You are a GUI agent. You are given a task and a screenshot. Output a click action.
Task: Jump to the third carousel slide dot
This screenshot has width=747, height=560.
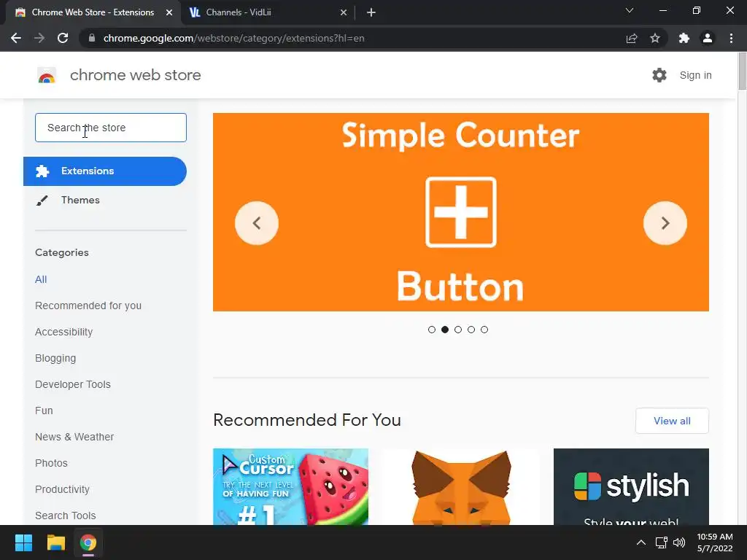click(458, 330)
